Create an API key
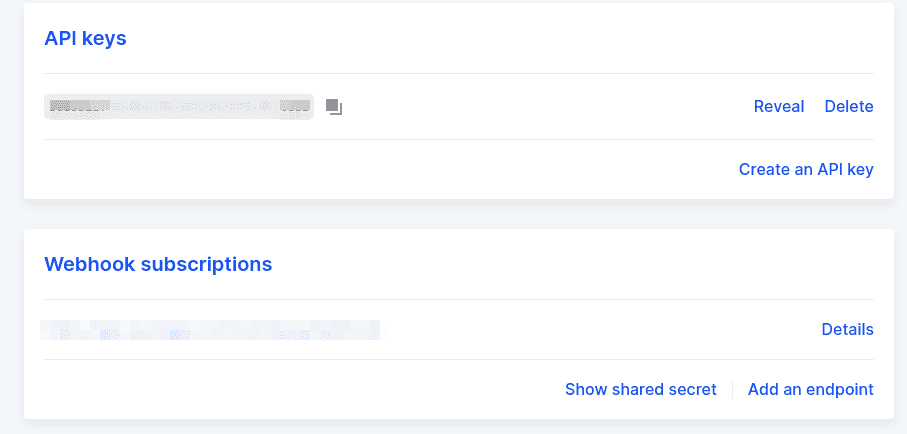907x434 pixels. click(806, 170)
